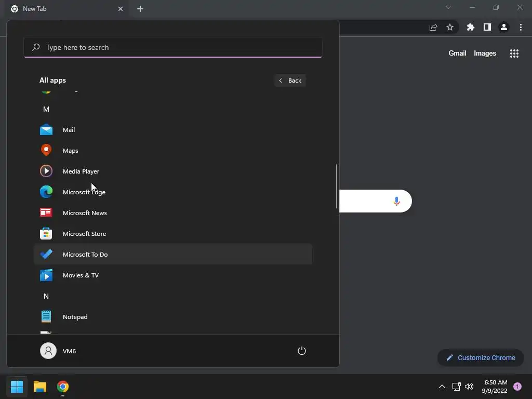
Task: Open the clock and date flyout
Action: (495, 387)
